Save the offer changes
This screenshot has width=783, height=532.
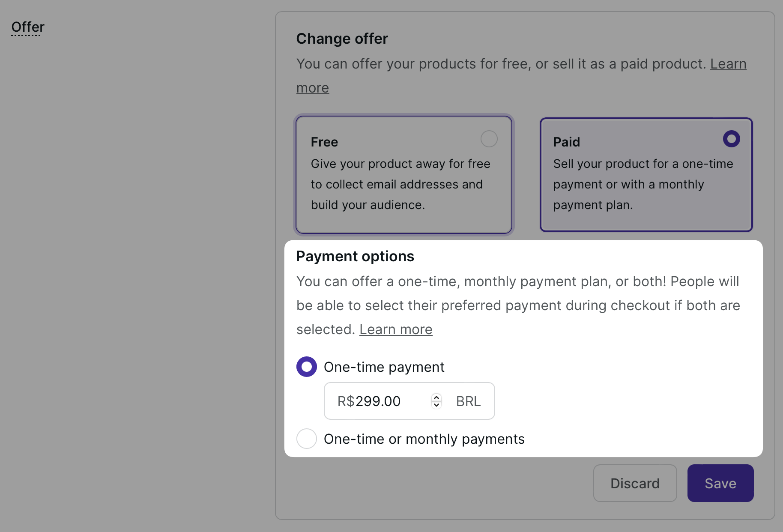coord(720,483)
